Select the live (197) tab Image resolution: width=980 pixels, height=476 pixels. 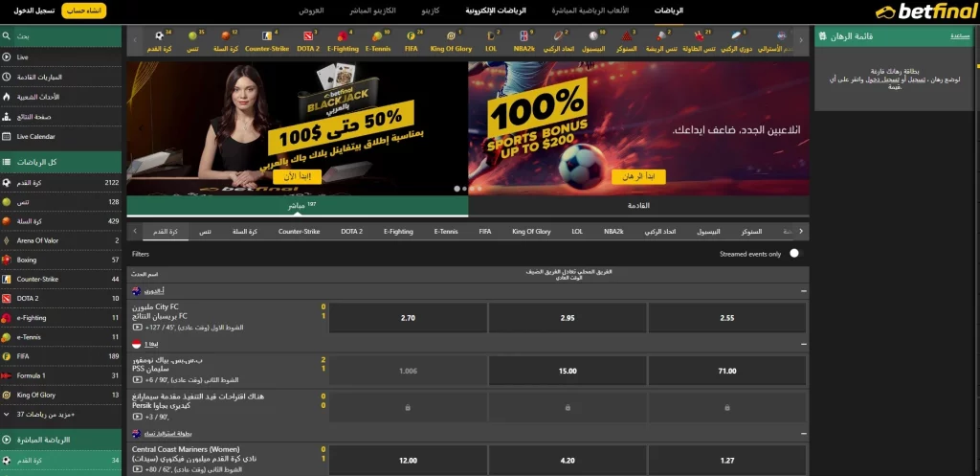(297, 206)
